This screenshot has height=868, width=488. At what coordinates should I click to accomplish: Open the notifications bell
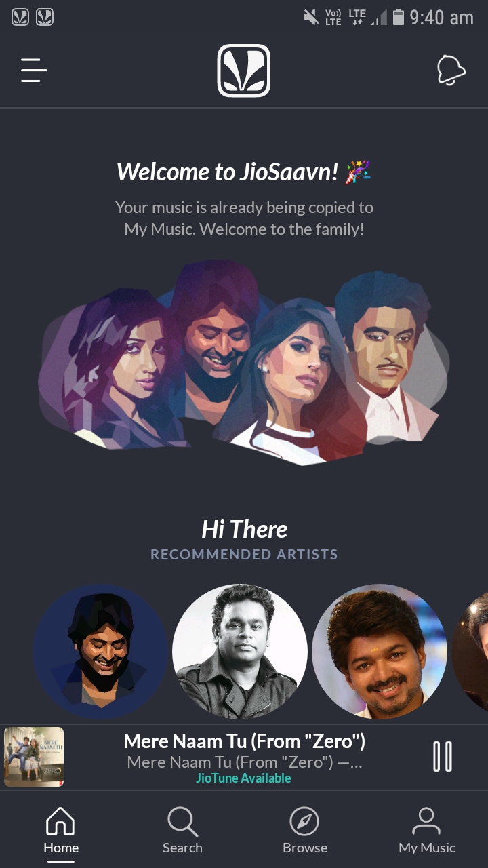point(451,70)
